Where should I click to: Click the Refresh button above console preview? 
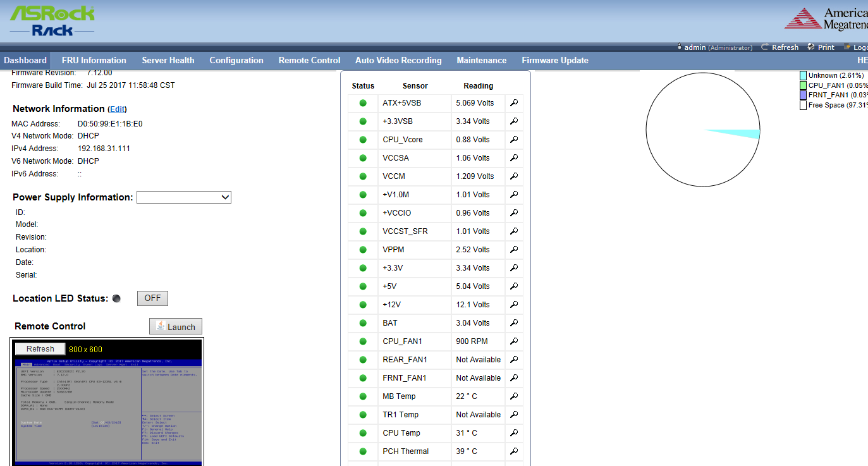40,349
